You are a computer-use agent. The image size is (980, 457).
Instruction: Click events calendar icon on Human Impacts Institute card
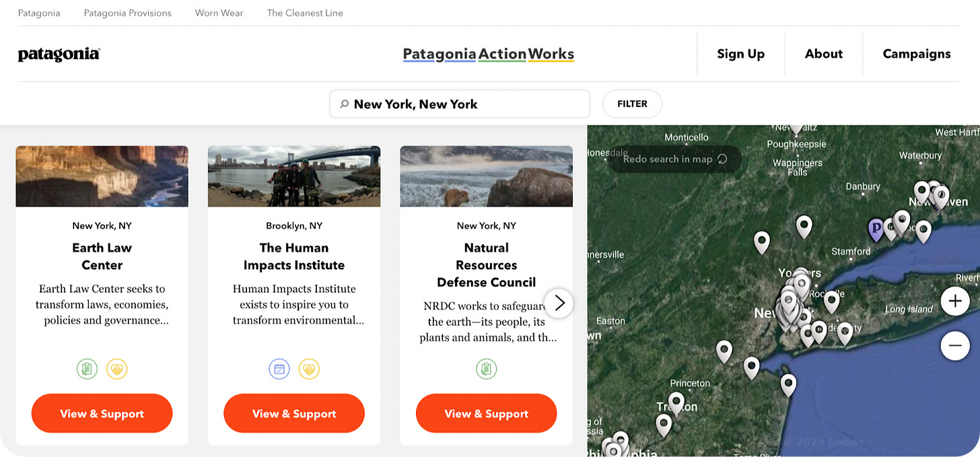pyautogui.click(x=279, y=369)
